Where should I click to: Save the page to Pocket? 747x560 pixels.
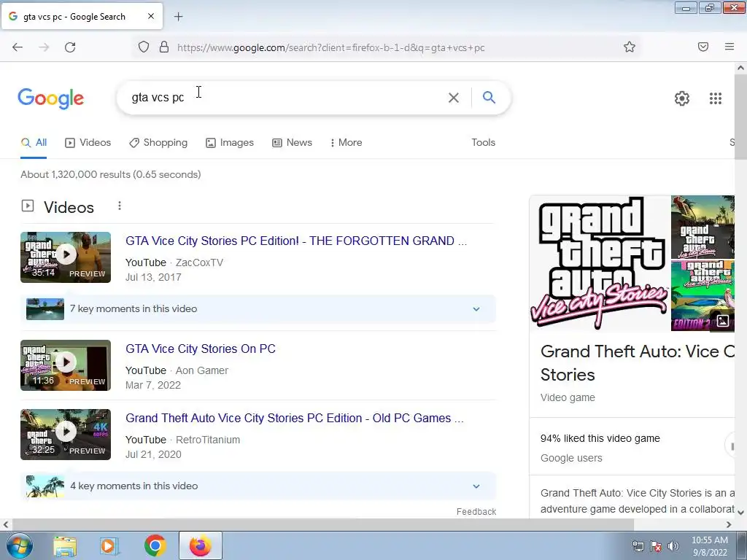click(703, 47)
